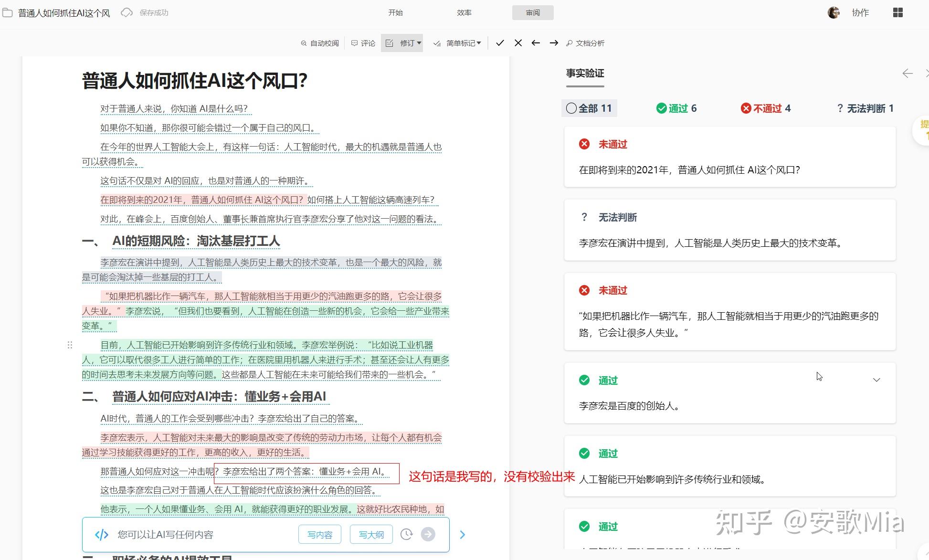Click the back arrow in fact-check panel
Screen dimensions: 929x560
(x=907, y=74)
